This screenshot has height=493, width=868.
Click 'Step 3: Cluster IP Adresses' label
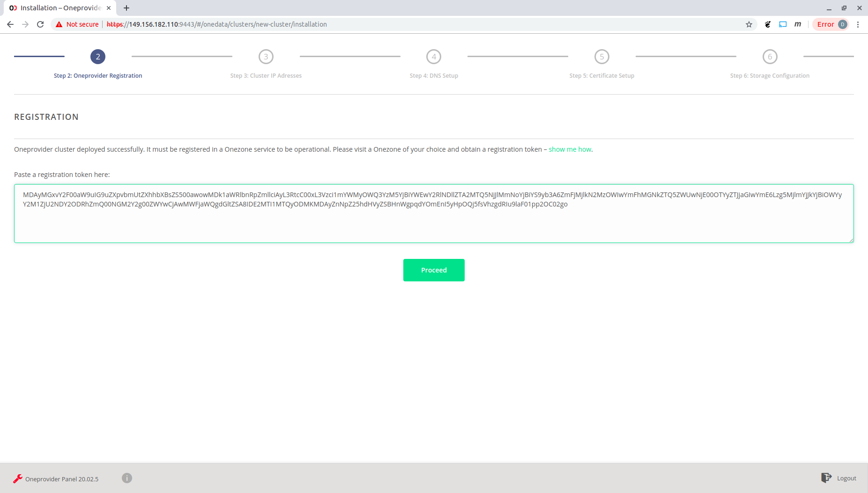(x=266, y=76)
